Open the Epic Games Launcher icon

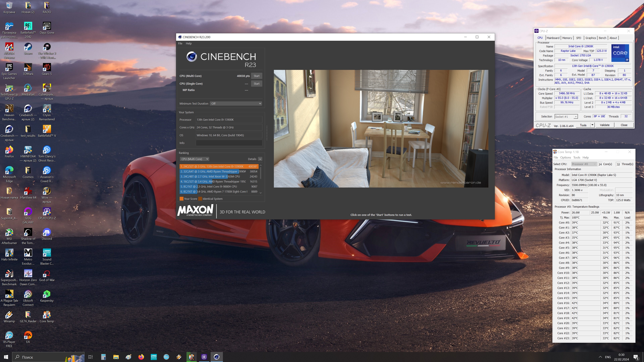[x=9, y=67]
